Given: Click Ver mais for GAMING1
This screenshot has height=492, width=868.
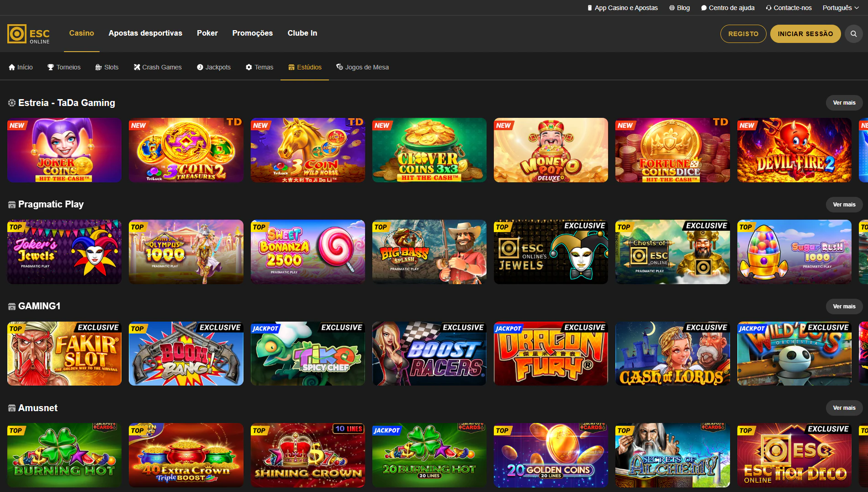Looking at the screenshot, I should [x=844, y=307].
